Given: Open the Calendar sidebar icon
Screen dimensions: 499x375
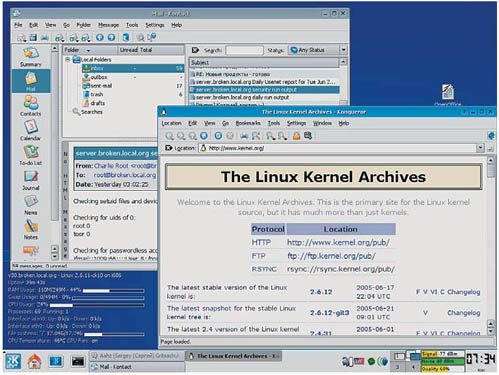Looking at the screenshot, I should [x=31, y=128].
